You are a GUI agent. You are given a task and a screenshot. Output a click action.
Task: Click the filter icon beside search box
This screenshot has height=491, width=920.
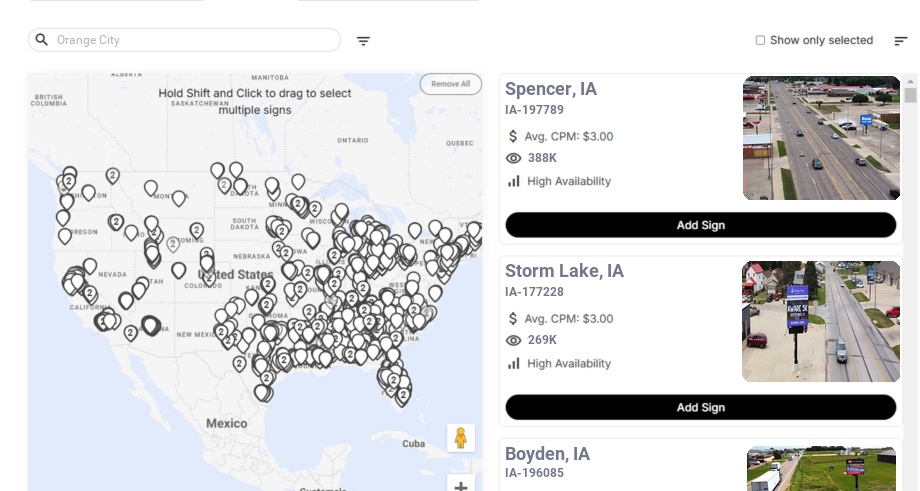point(363,41)
